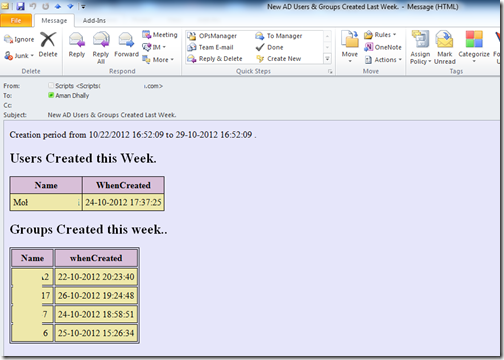
Task: Expand the Quick Steps gallery
Action: (327, 59)
